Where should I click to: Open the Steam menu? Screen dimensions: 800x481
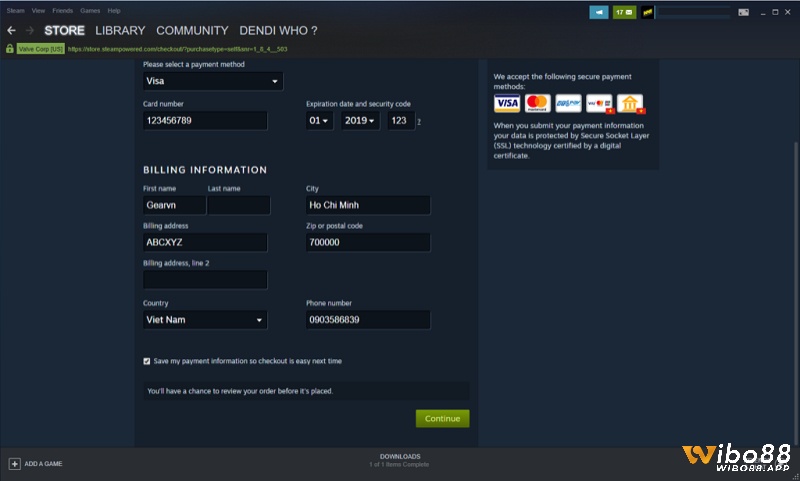15,11
